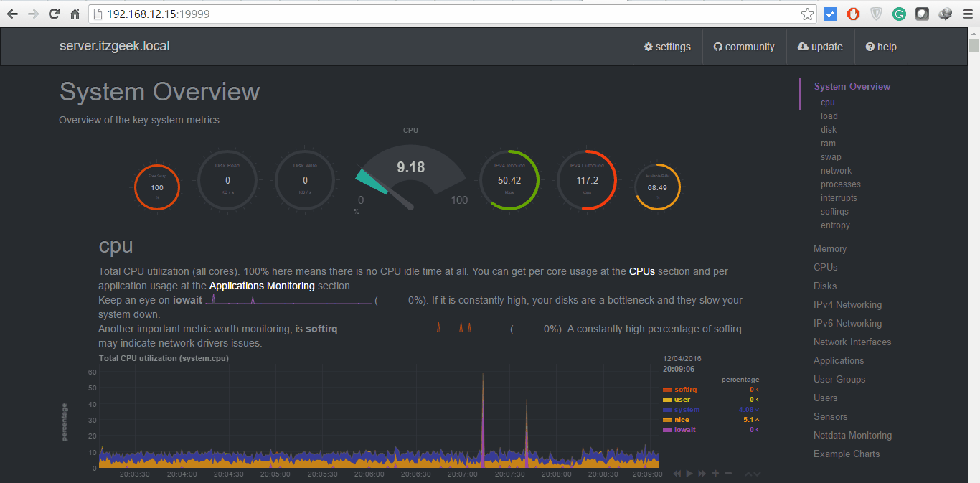Screen dimensions: 980x483
Task: Expand the Memory section in the sidebar
Action: [830, 248]
